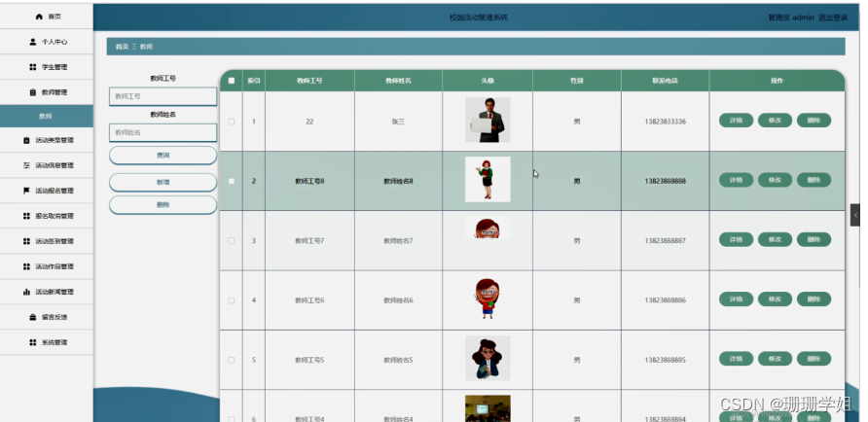The image size is (868, 422).
Task: Click the collapse arrow handle at right edge
Action: pyautogui.click(x=855, y=215)
